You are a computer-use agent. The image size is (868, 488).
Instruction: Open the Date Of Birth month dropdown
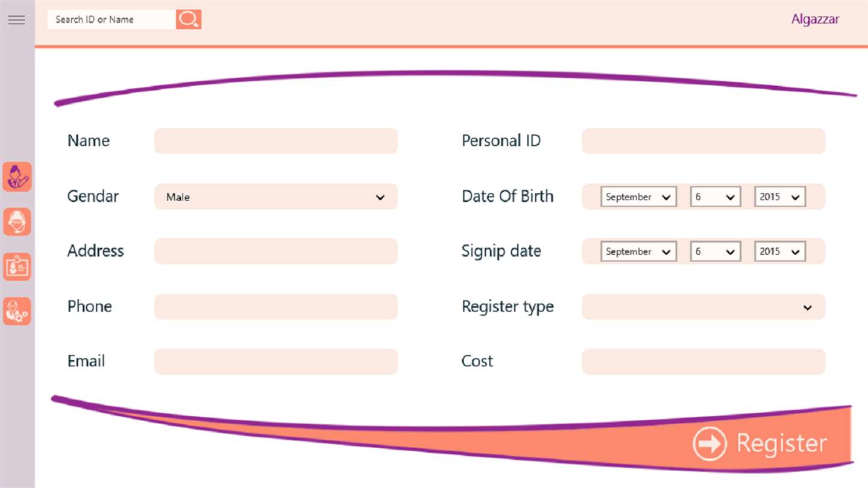click(x=638, y=197)
